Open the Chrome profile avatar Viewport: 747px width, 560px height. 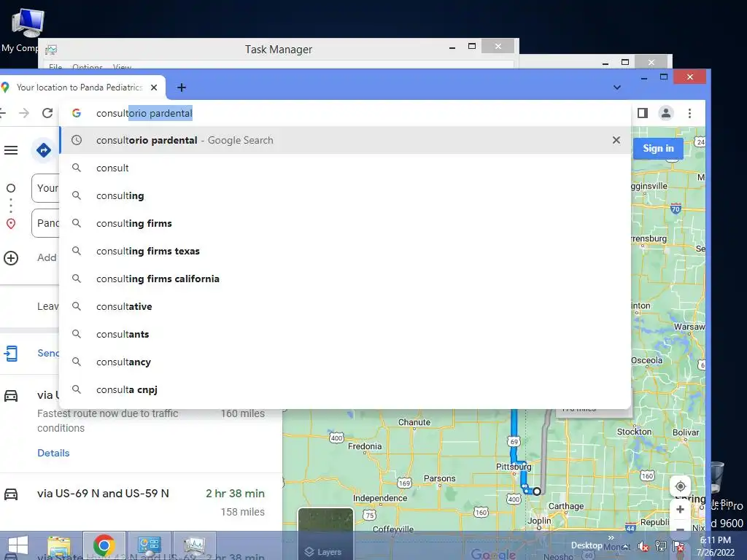pos(665,113)
